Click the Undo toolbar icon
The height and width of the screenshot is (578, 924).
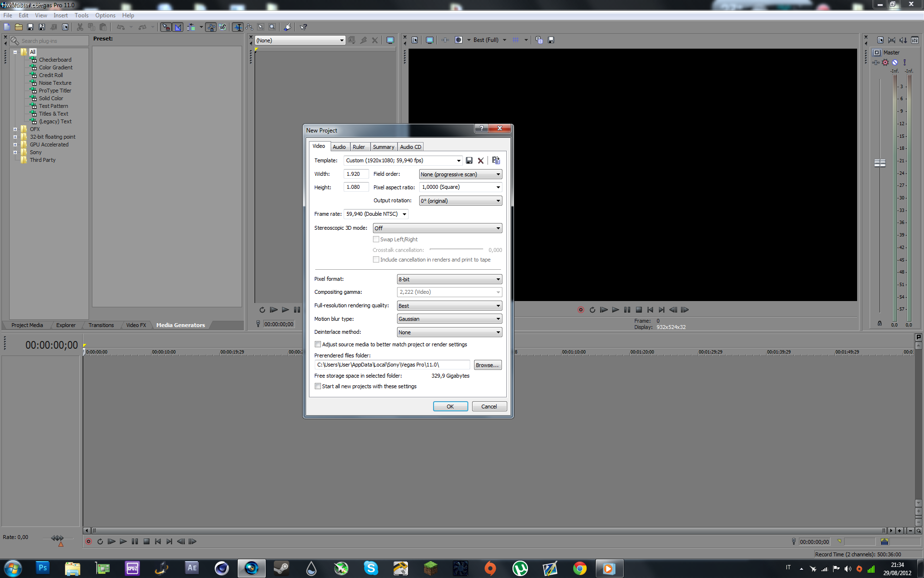[120, 27]
